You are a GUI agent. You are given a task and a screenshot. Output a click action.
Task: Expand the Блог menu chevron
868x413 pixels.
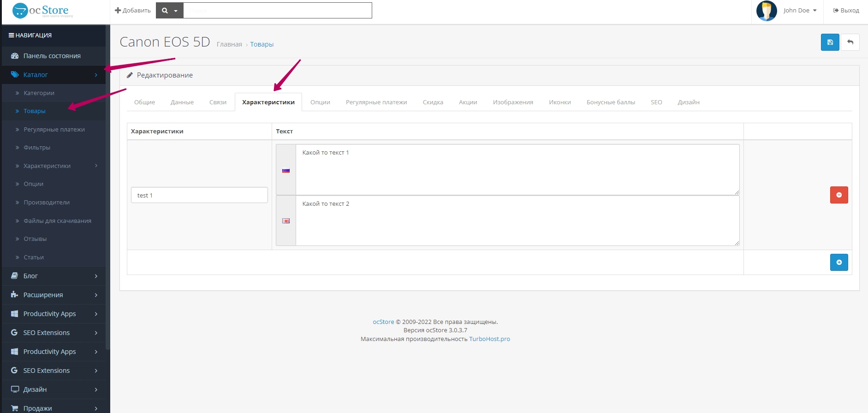tap(96, 276)
